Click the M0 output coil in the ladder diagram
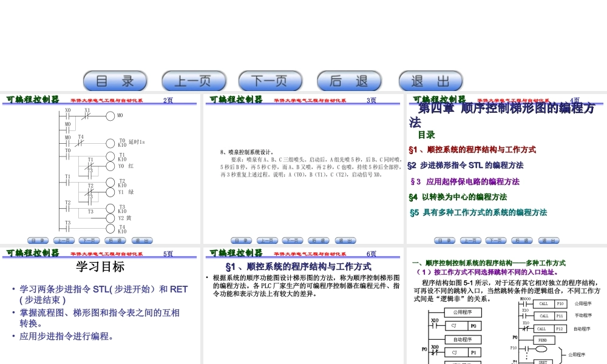Screen dimensions: 607x364 tap(110, 116)
